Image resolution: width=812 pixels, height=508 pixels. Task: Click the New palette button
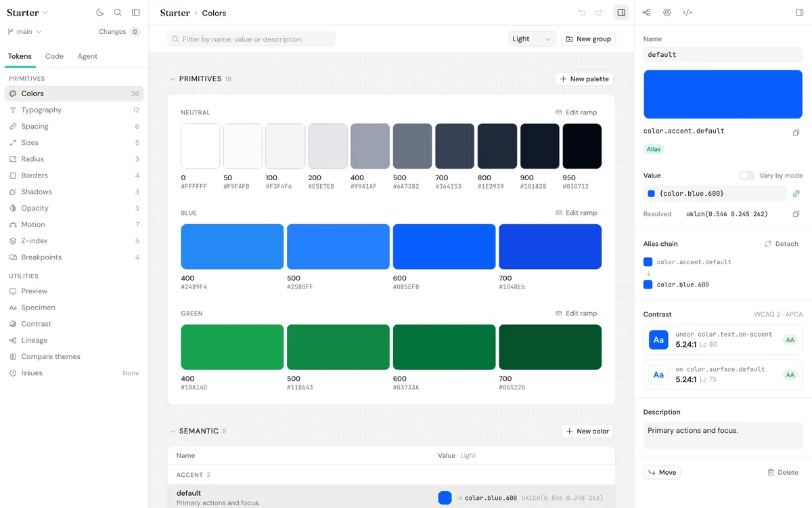[x=584, y=79]
